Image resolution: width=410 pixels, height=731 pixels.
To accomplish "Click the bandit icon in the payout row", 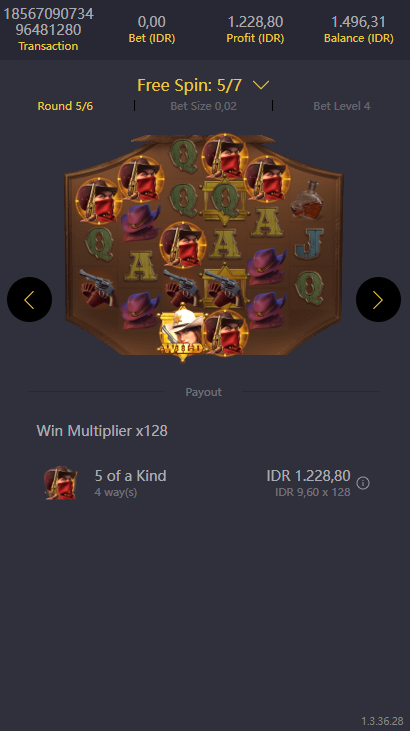I will (x=61, y=483).
